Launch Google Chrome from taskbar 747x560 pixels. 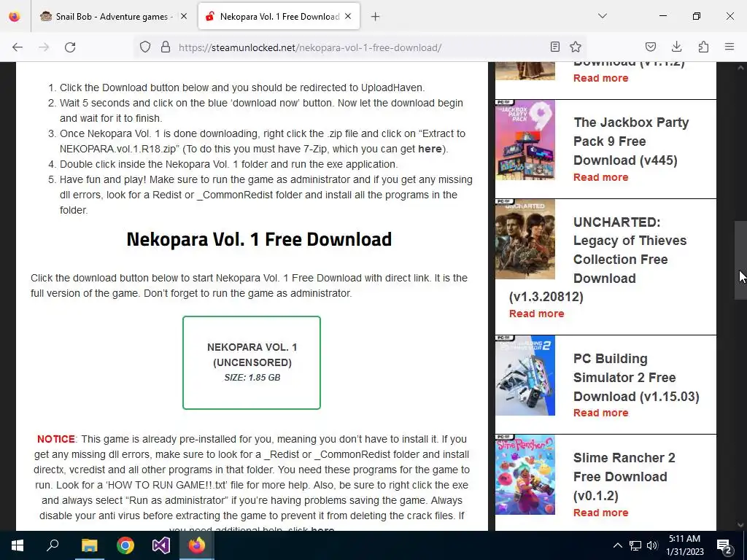pyautogui.click(x=125, y=545)
